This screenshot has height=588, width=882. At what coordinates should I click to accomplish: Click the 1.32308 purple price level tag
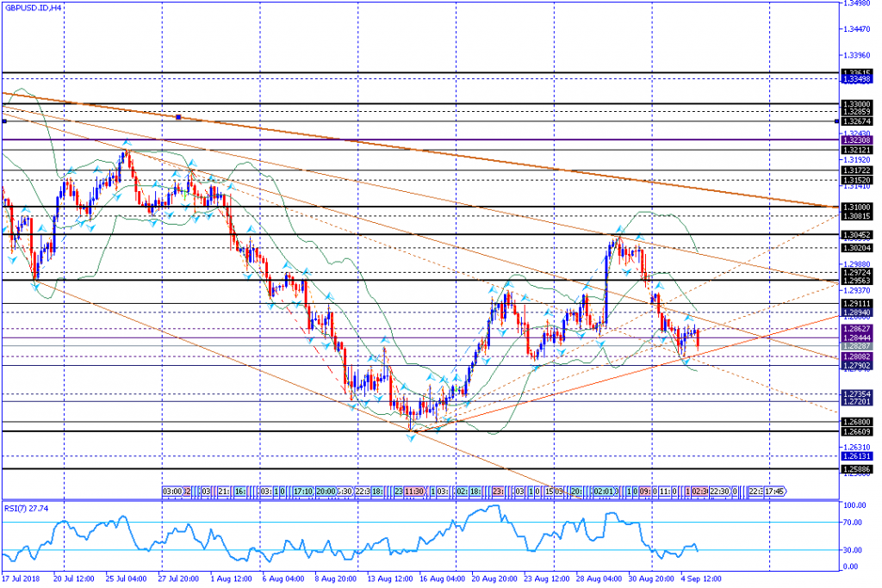855,139
